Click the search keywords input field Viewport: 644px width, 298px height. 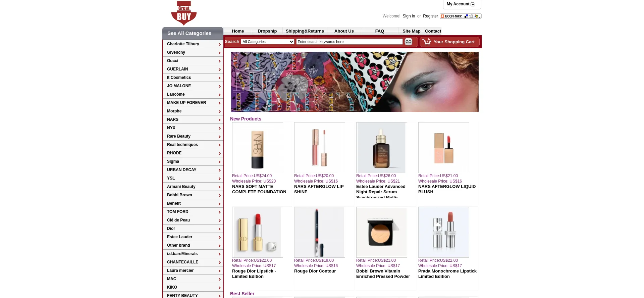click(x=350, y=42)
